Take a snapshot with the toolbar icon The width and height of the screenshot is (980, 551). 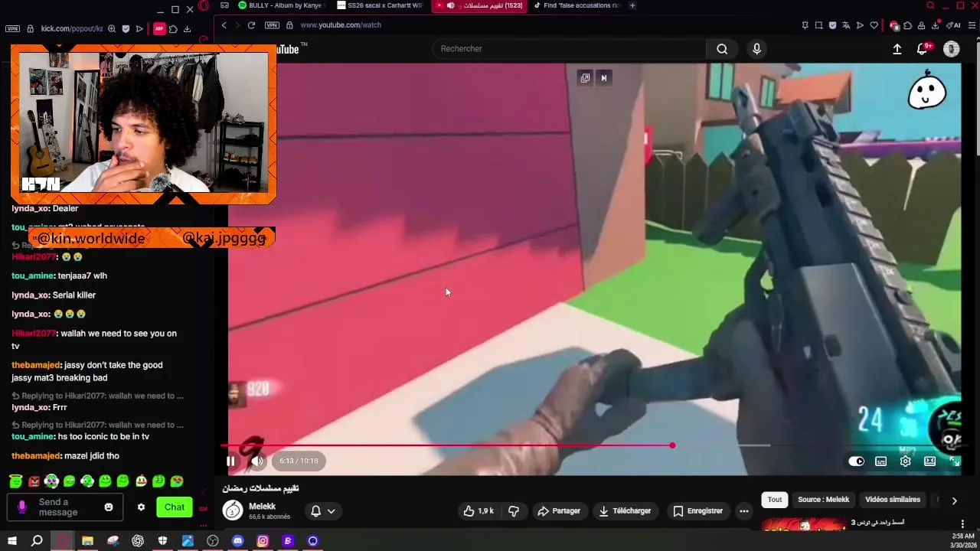point(818,25)
